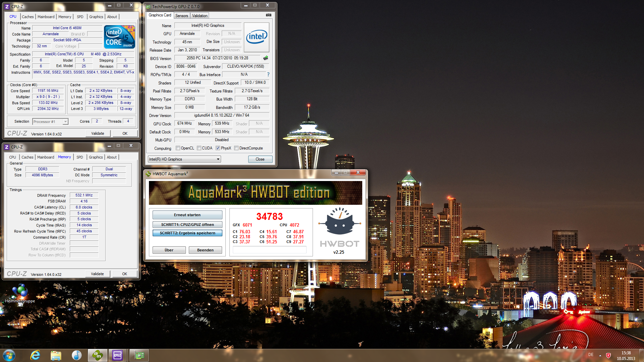Click the GPU Clock value 674 MHz

(184, 124)
